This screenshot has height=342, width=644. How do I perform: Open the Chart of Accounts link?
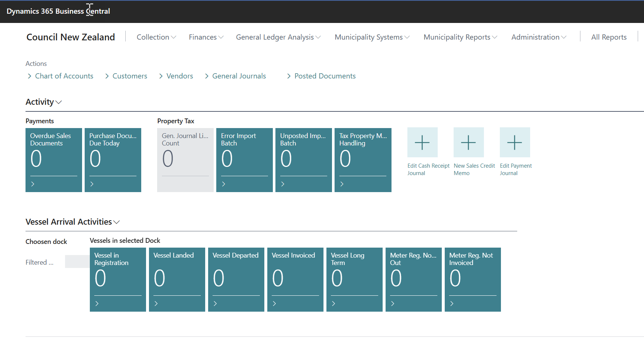tap(64, 76)
